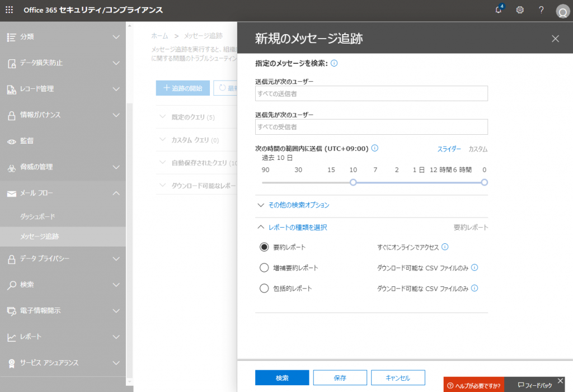Select the 増補要約レポート radio button

[264, 268]
